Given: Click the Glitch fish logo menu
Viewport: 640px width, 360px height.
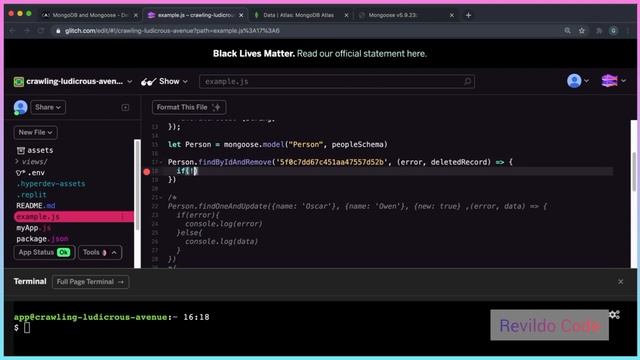Looking at the screenshot, I should tap(613, 81).
